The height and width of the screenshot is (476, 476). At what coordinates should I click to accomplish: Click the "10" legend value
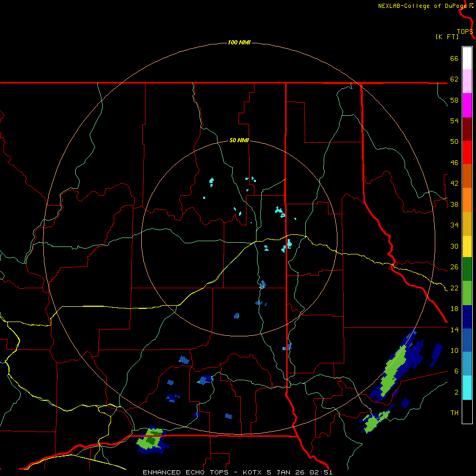click(x=454, y=351)
